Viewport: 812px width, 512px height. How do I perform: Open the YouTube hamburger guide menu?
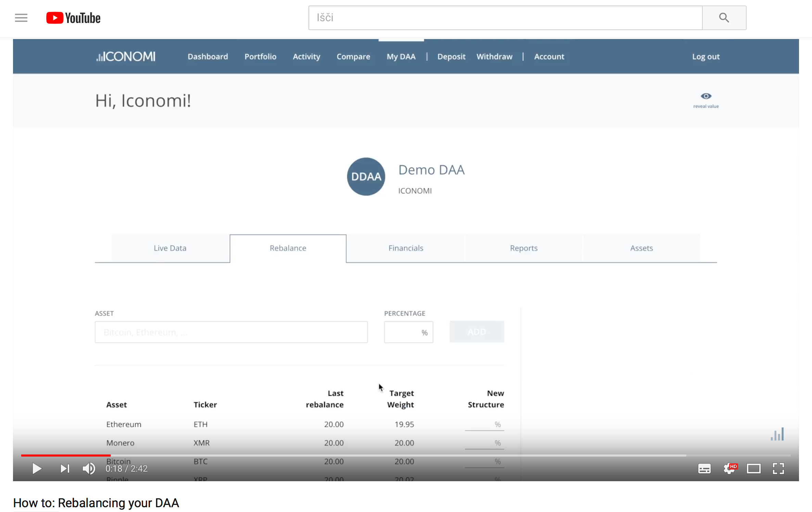(21, 18)
